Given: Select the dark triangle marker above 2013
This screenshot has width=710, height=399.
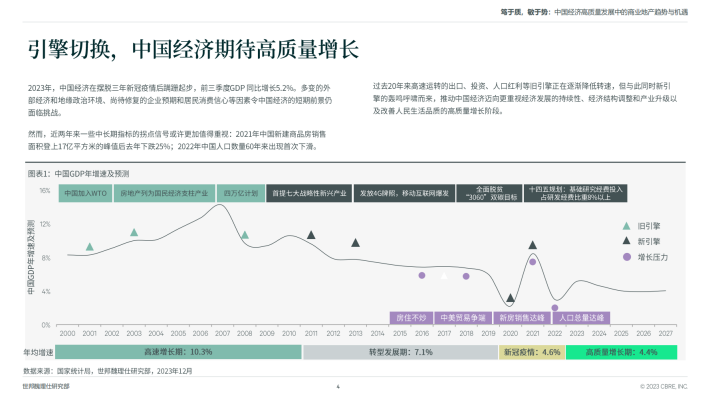Looking at the screenshot, I should click(355, 243).
